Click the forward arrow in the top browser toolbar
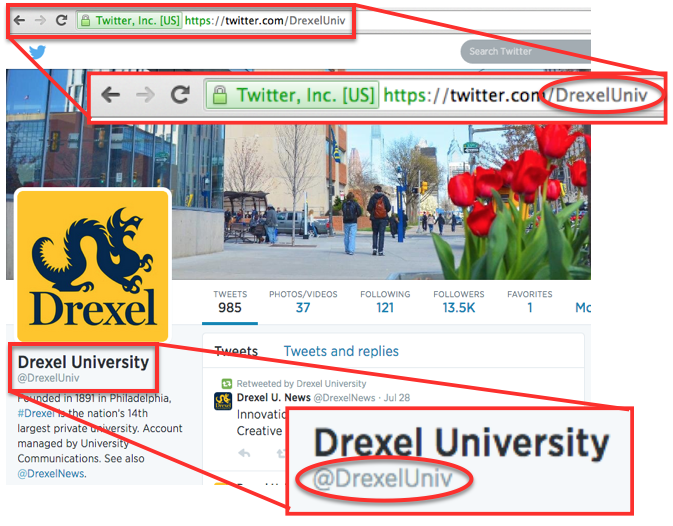 (x=40, y=20)
